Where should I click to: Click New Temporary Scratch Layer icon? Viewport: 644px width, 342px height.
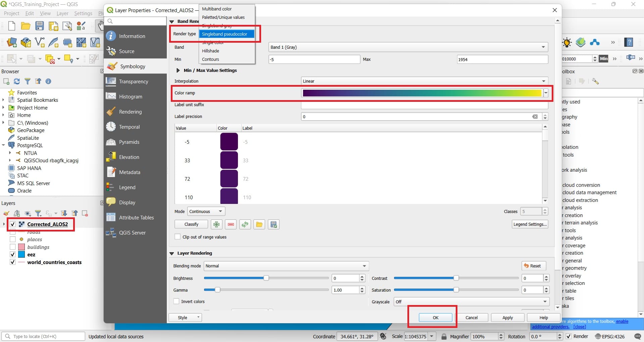coord(67,42)
